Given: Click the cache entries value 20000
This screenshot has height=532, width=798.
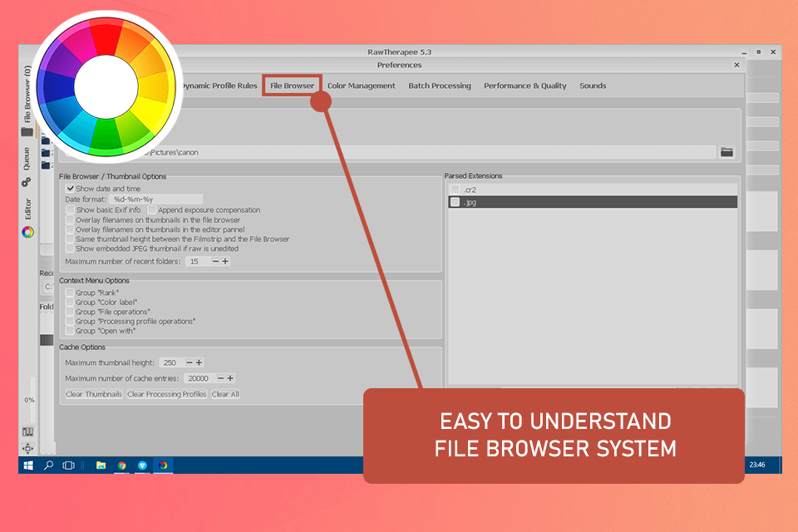Looking at the screenshot, I should 199,378.
